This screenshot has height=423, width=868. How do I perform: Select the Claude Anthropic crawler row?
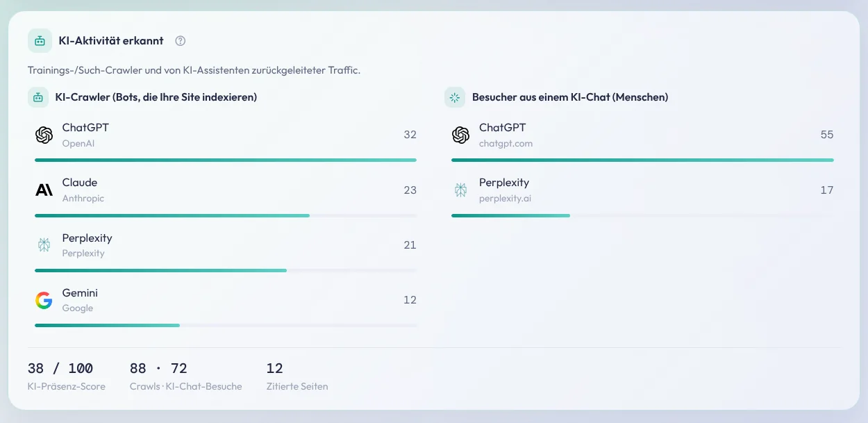click(226, 197)
